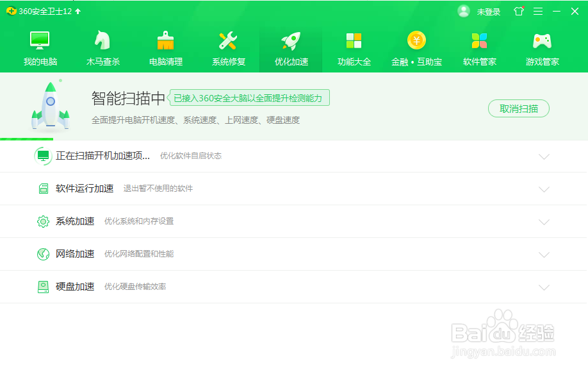Click the 开机加速 scanning monitor icon
Viewport: 588px width, 372px height.
pyautogui.click(x=43, y=156)
